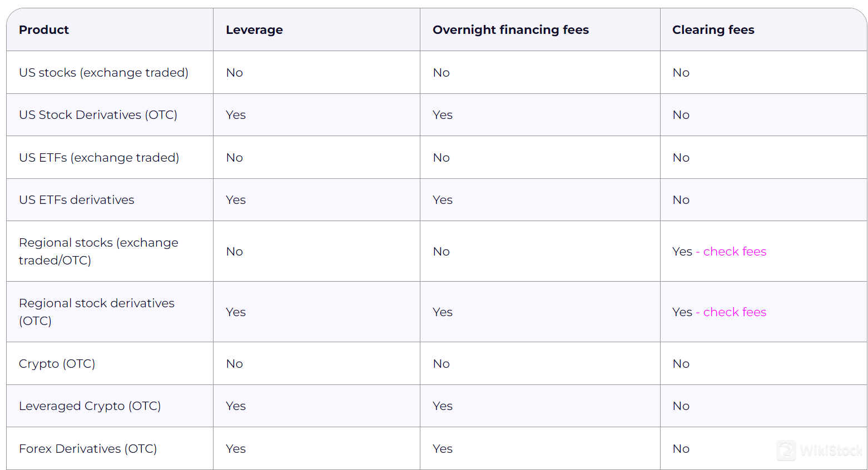The height and width of the screenshot is (470, 868).
Task: Click the Regional stocks (exchange traded/OTC) product cell
Action: click(x=98, y=252)
